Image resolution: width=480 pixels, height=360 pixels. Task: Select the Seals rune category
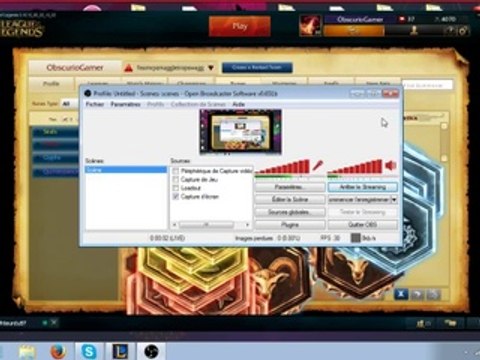[55, 132]
